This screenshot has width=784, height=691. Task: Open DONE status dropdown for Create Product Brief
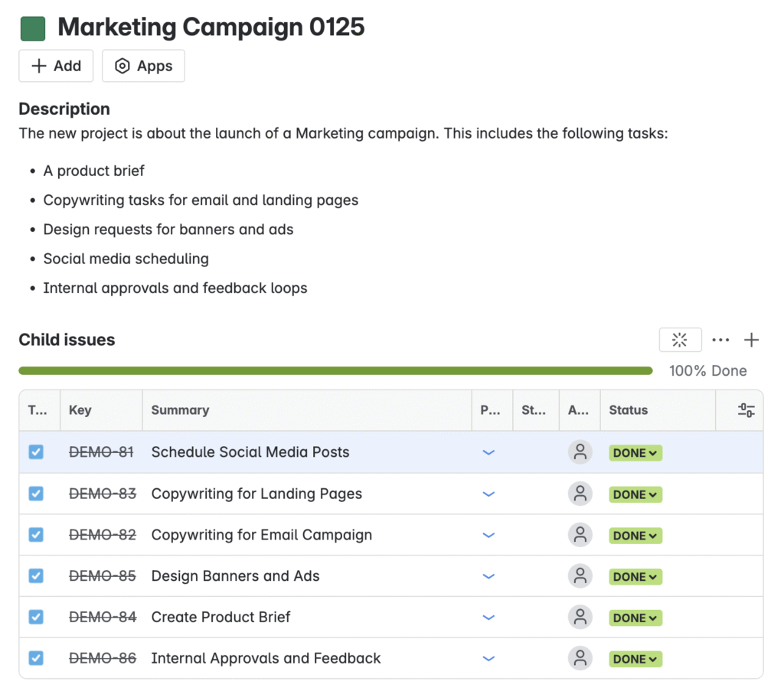pyautogui.click(x=635, y=618)
